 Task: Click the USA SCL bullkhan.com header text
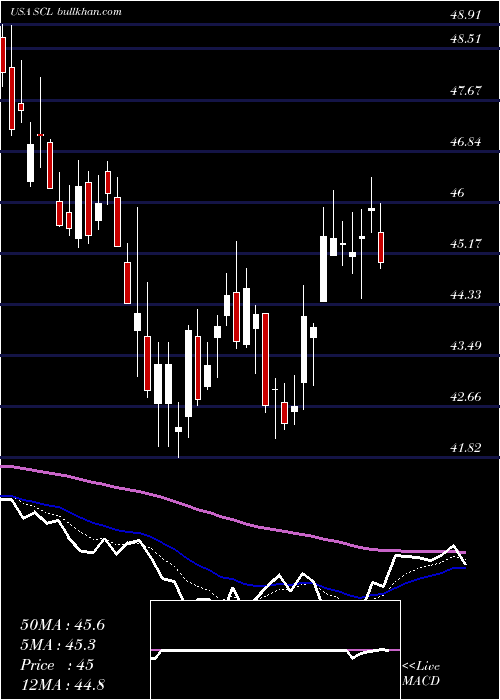66,12
